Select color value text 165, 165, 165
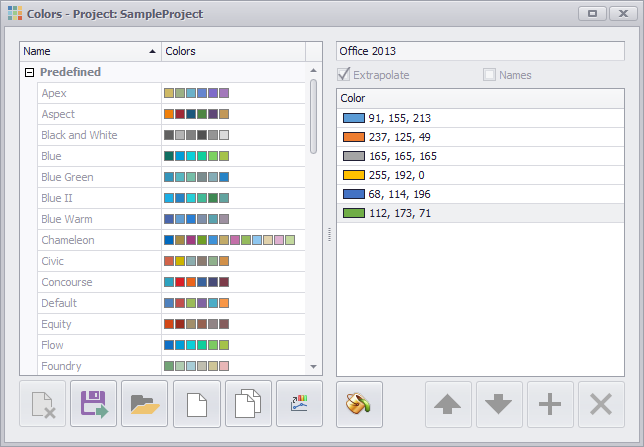The image size is (644, 447). [x=402, y=156]
